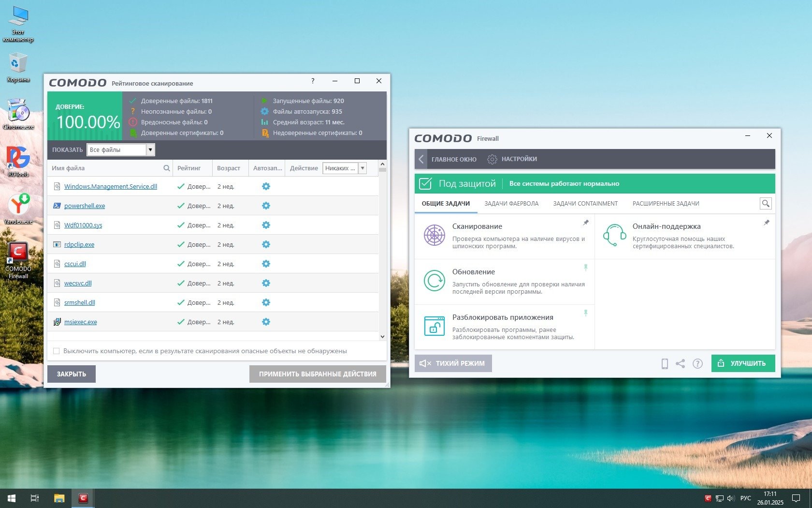Click search magnifier in file name column
Viewport: 812px width, 508px height.
pos(167,168)
